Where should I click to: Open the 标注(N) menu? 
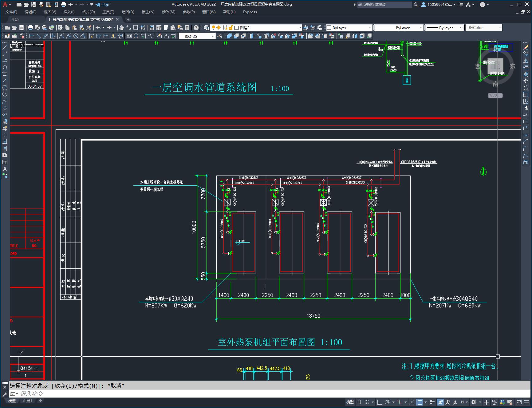click(x=148, y=12)
